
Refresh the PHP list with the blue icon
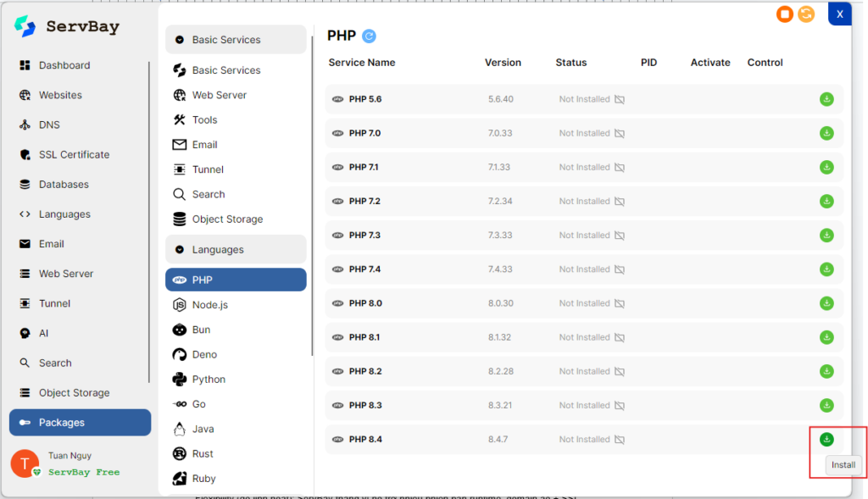pos(369,36)
